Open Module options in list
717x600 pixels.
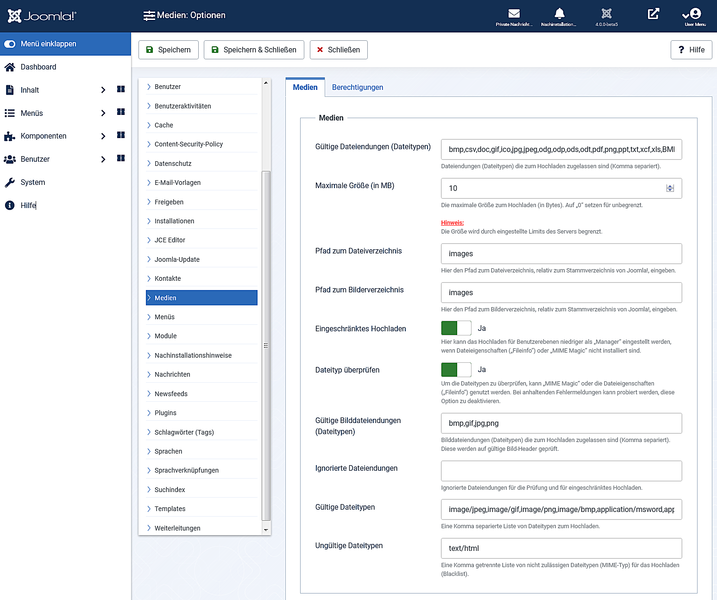click(x=202, y=336)
